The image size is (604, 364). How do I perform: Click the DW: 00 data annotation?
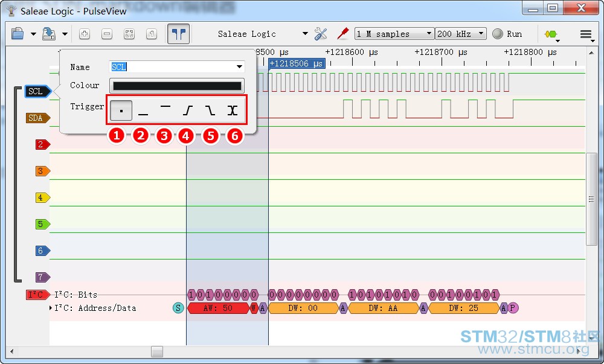[303, 308]
